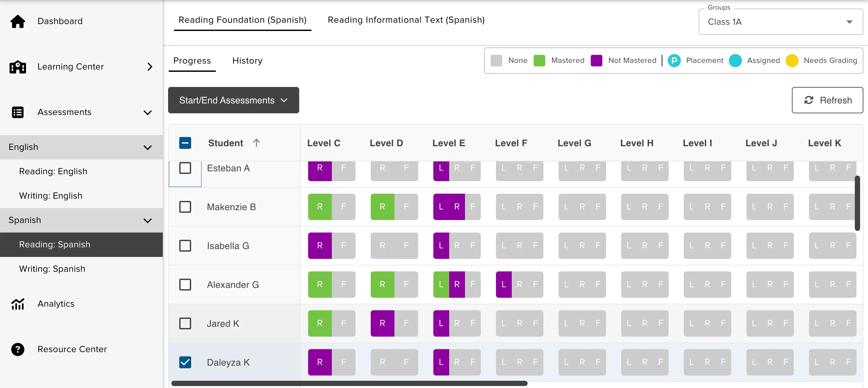868x388 pixels.
Task: Click the Analytics chart icon
Action: 17,304
